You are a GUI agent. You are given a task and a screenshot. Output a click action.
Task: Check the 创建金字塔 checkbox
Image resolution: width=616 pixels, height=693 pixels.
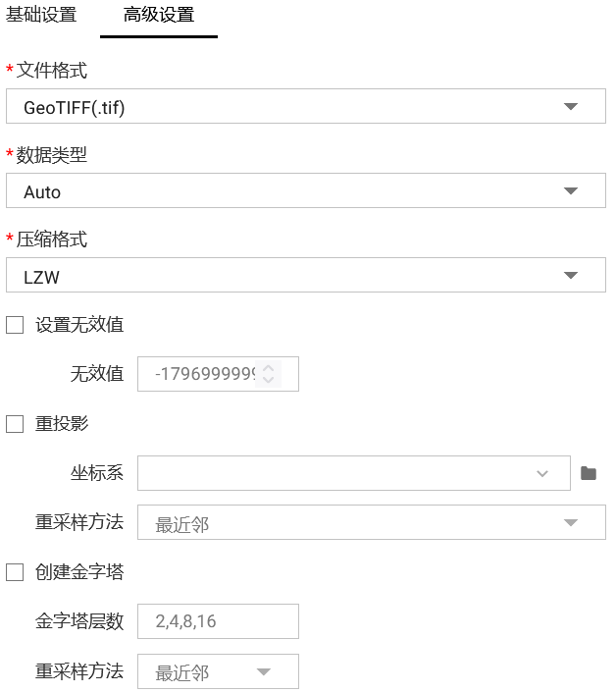point(15,572)
